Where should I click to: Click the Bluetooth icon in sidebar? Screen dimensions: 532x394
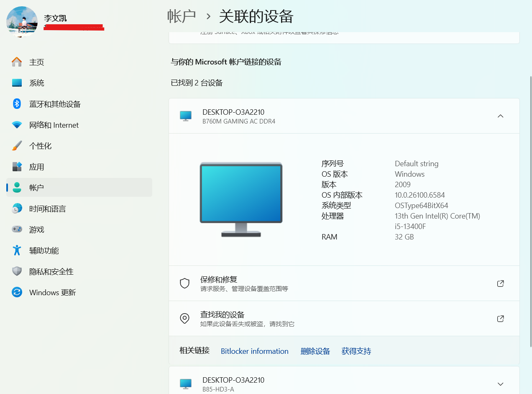click(x=17, y=104)
